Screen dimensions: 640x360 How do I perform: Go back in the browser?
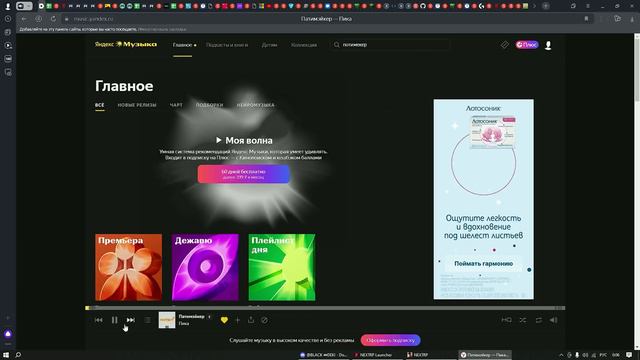24,19
